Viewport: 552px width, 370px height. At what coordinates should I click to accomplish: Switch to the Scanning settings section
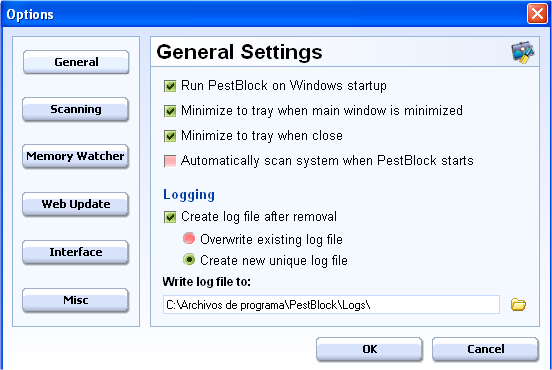[x=76, y=109]
